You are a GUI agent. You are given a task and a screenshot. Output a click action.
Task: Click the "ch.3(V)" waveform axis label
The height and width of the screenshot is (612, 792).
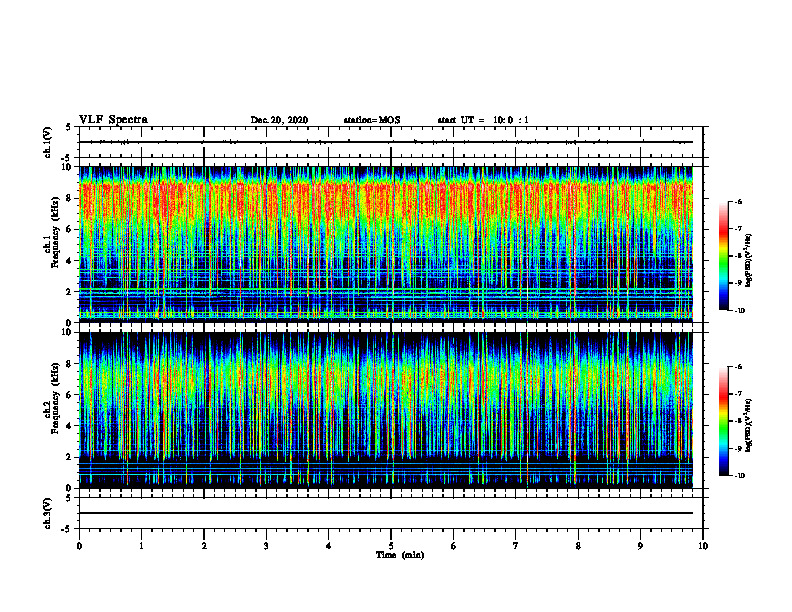(48, 513)
